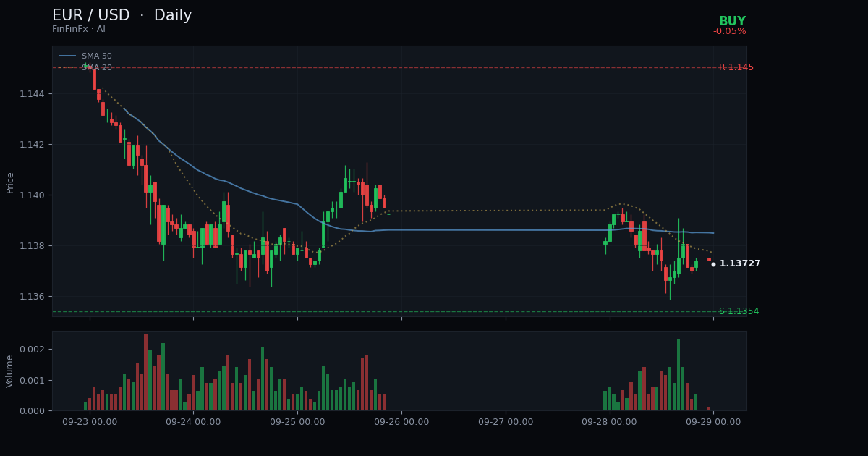Click the 1.144 price axis tick

(33, 94)
